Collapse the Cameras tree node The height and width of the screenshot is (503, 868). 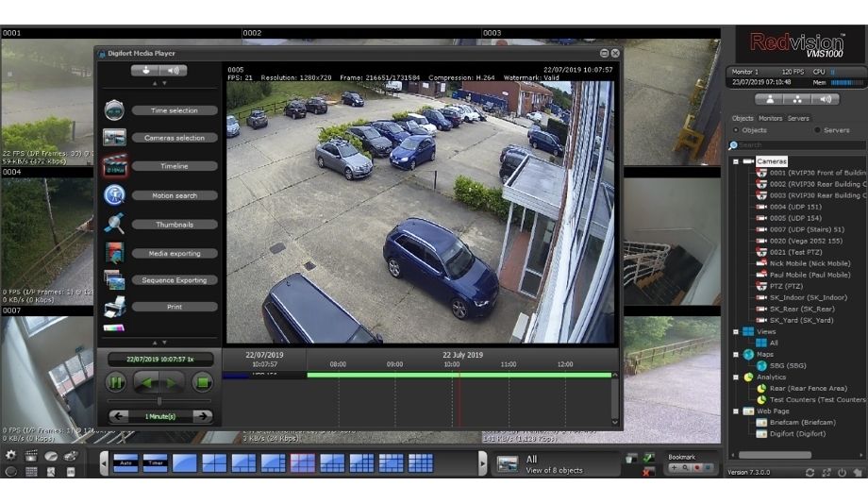point(736,161)
